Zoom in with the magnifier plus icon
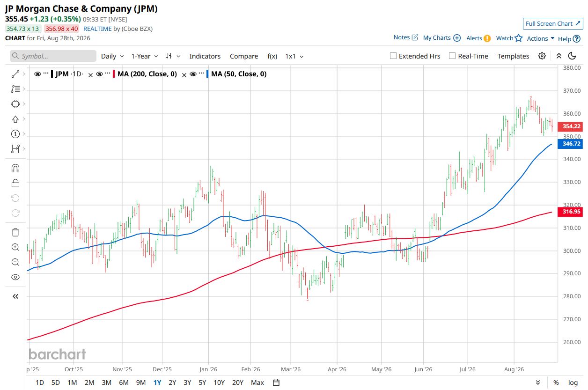Viewport: 588px width, 390px height. click(x=15, y=247)
